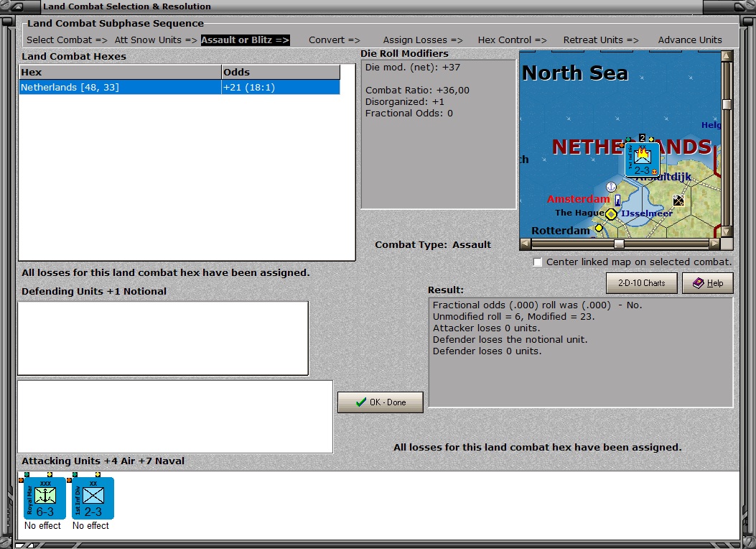Click the Defending Units empty list box

click(163, 338)
